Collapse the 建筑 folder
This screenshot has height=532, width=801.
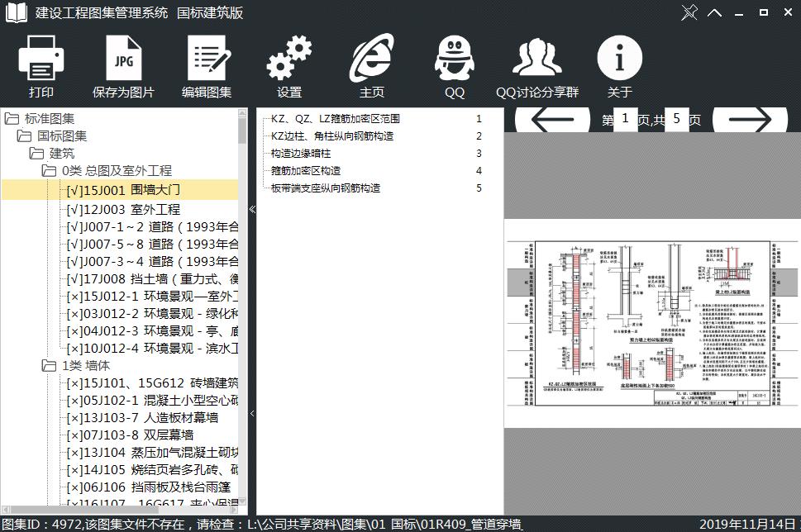(36, 153)
